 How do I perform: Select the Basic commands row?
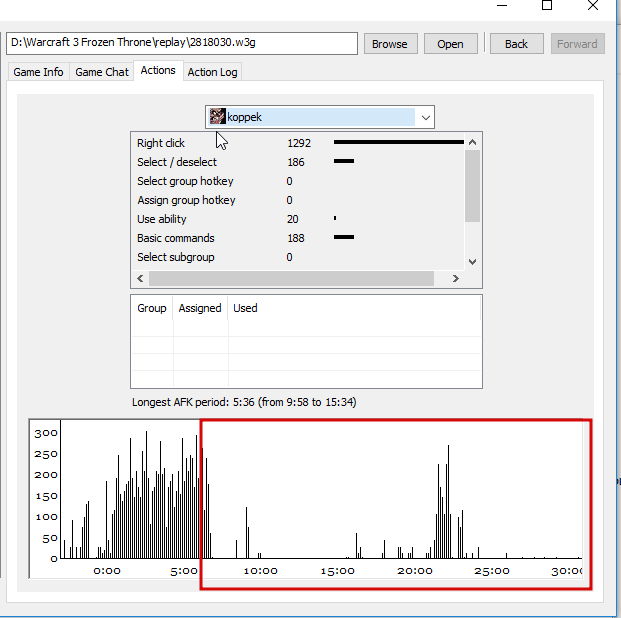click(x=297, y=238)
